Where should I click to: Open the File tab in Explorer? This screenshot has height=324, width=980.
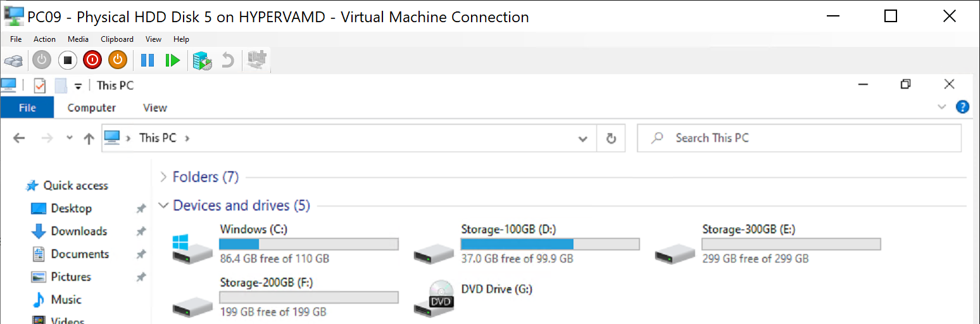[x=27, y=108]
